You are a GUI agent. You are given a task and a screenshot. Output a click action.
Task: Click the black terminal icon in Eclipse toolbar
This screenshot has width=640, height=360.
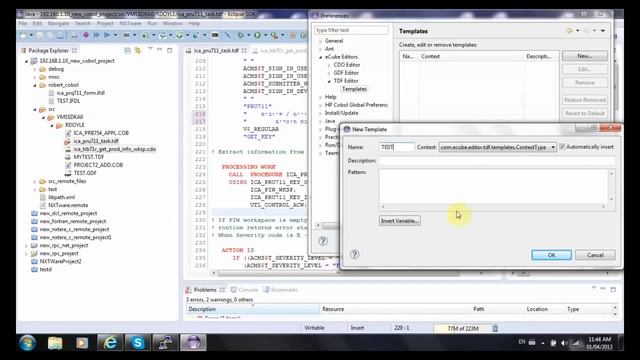click(215, 36)
